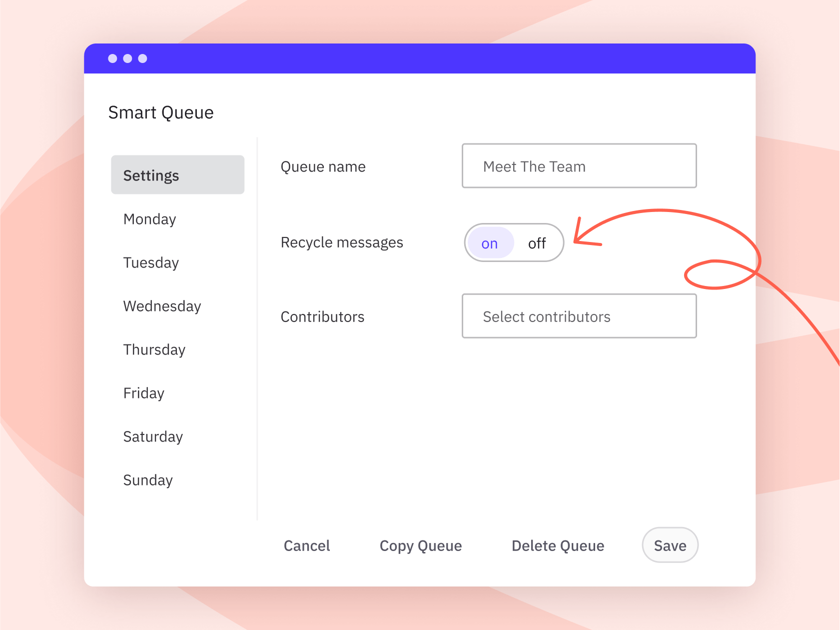
Task: Click the middle window control dot
Action: tap(127, 58)
